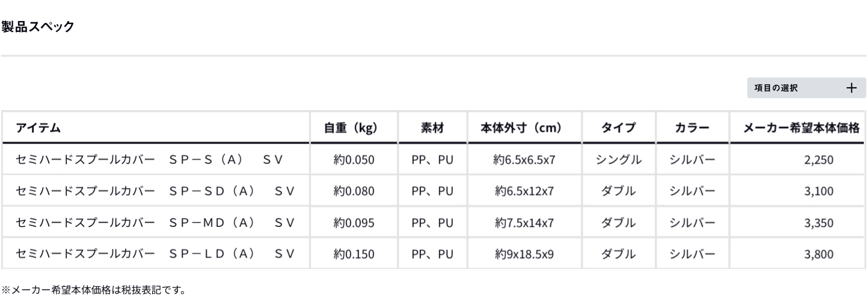Screen dimensions: 868x302
Task: Select the SP－SD（A） SV item row
Action: [155, 191]
